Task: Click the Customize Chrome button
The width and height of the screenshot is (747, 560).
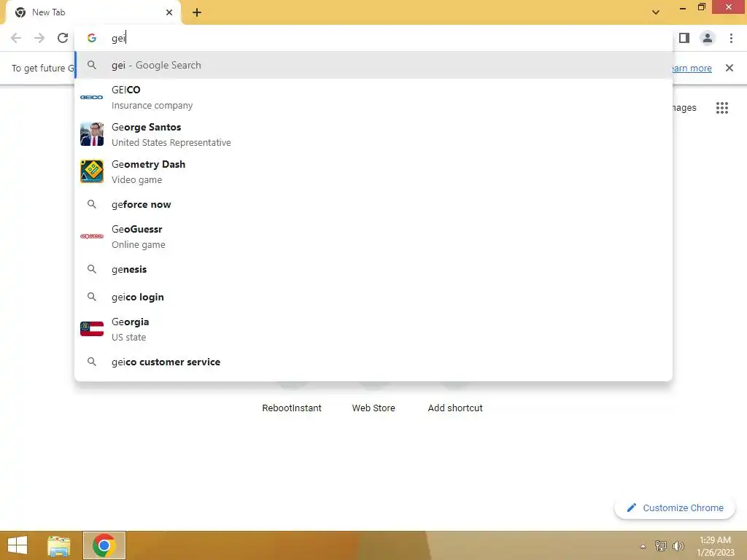Action: tap(675, 508)
